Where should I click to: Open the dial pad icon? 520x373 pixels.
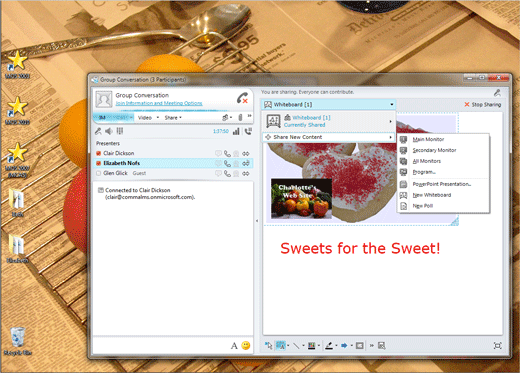[120, 131]
